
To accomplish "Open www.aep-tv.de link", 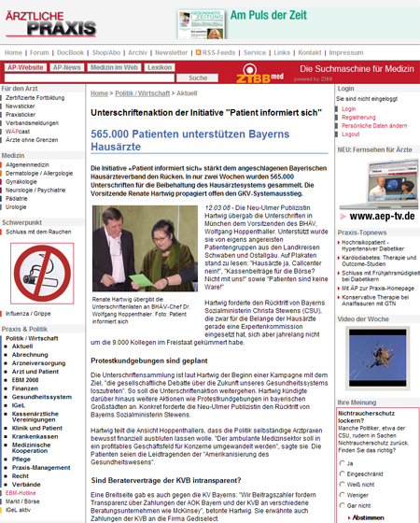I will coord(382,216).
